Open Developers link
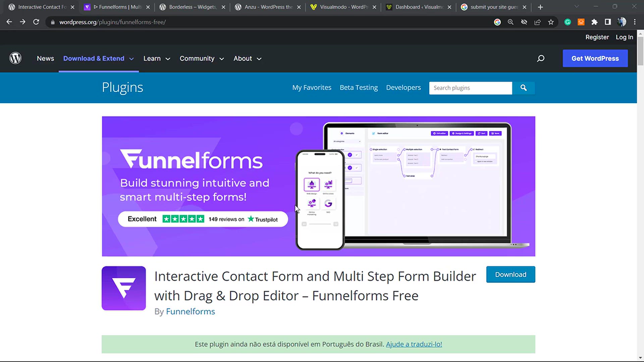 [403, 87]
